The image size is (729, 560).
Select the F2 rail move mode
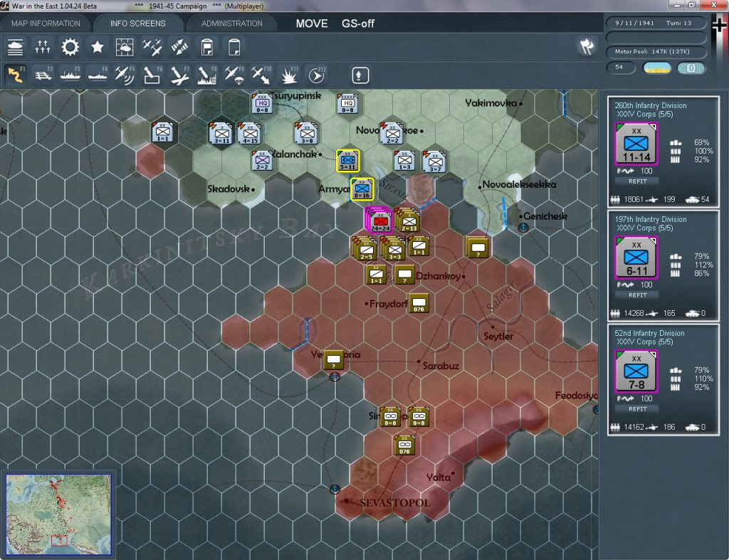[x=43, y=75]
